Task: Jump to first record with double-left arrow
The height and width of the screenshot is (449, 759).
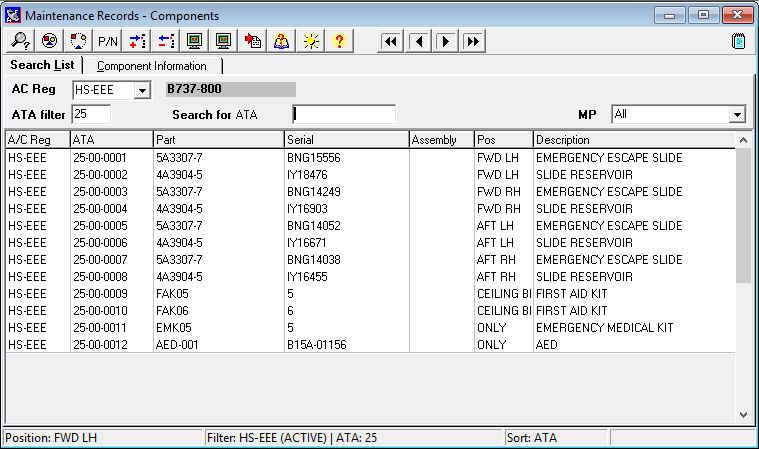Action: pyautogui.click(x=391, y=42)
